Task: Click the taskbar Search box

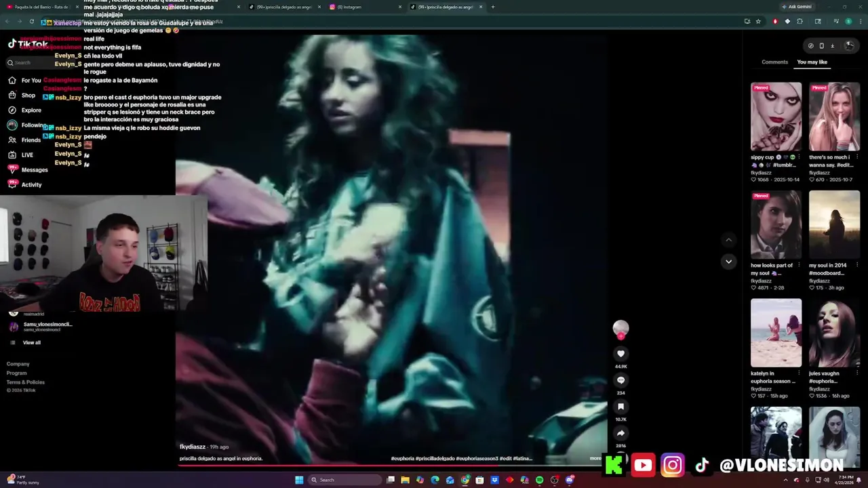Action: point(344,480)
